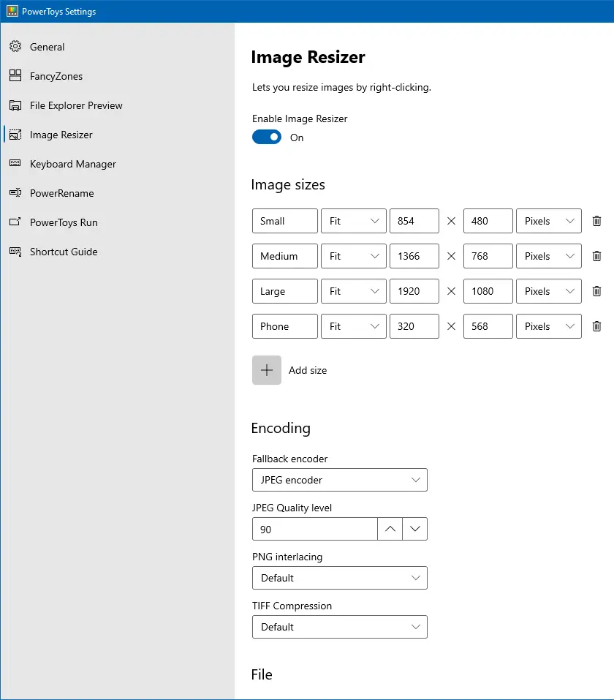Click the width field showing 854
The image size is (614, 700).
tap(414, 221)
